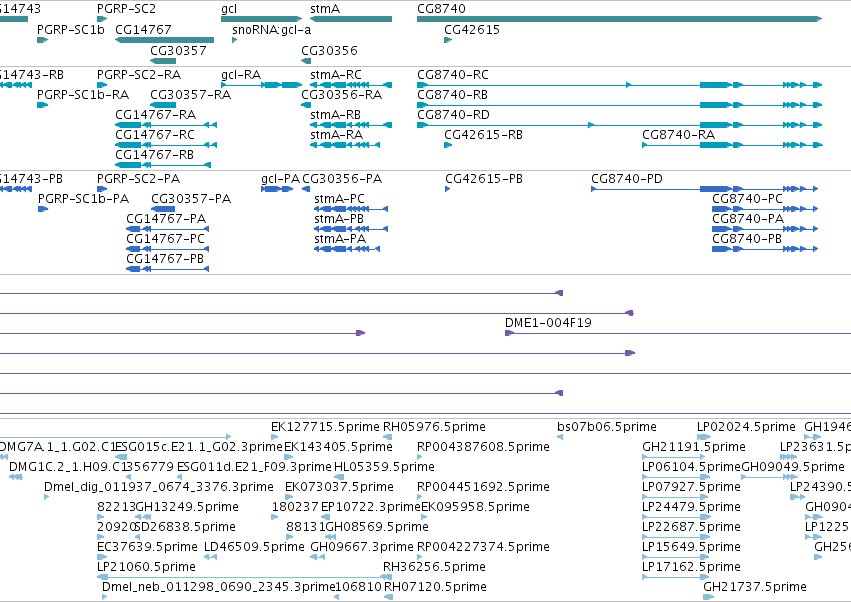The image size is (851, 602).
Task: Click the GH21191.5prime label
Action: coord(694,447)
